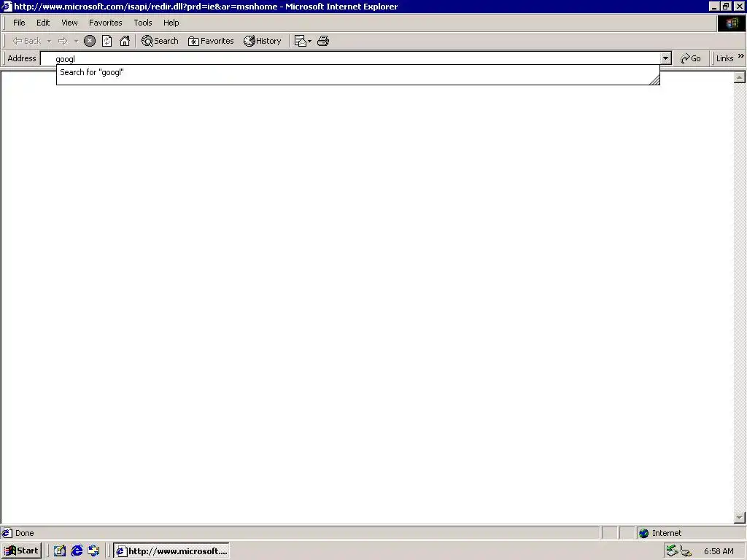Open the Forward history dropdown arrow

click(x=76, y=42)
